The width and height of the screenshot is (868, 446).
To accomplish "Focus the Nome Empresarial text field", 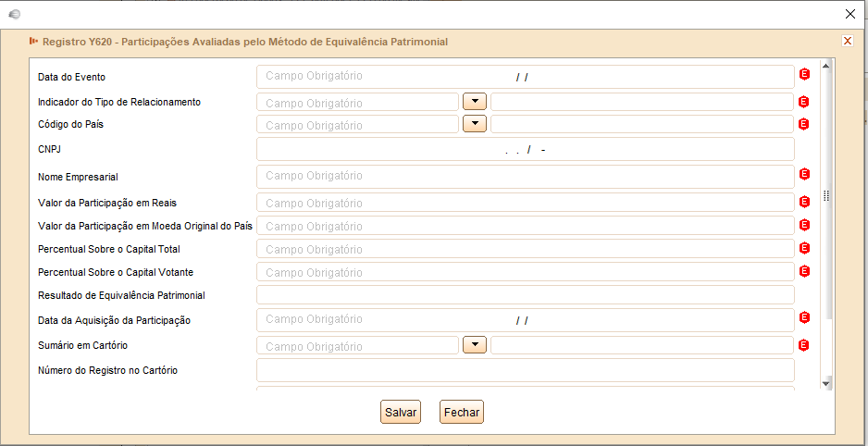I will coord(526,177).
